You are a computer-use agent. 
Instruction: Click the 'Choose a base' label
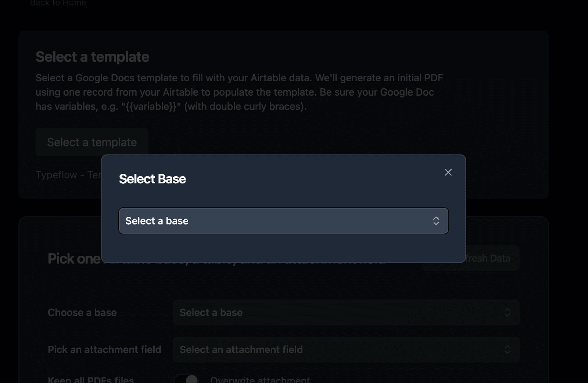click(82, 312)
